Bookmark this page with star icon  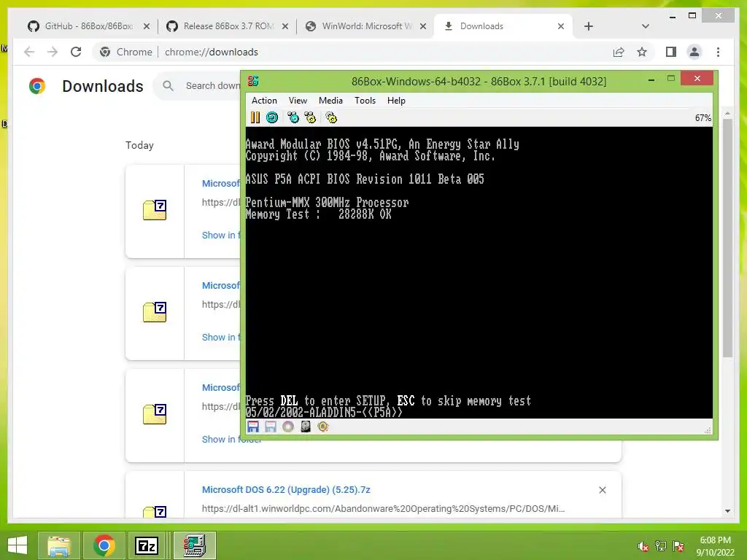(642, 52)
